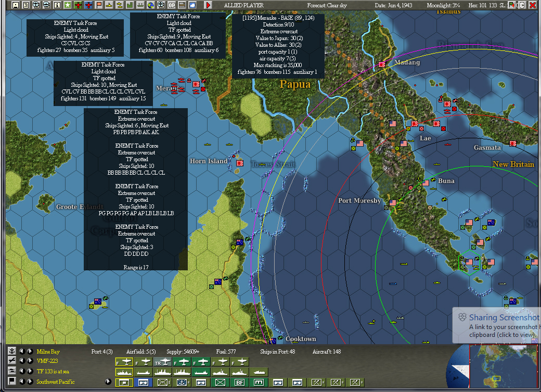
Task: Select the crossed-X infantry unit icon
Action: [220, 382]
